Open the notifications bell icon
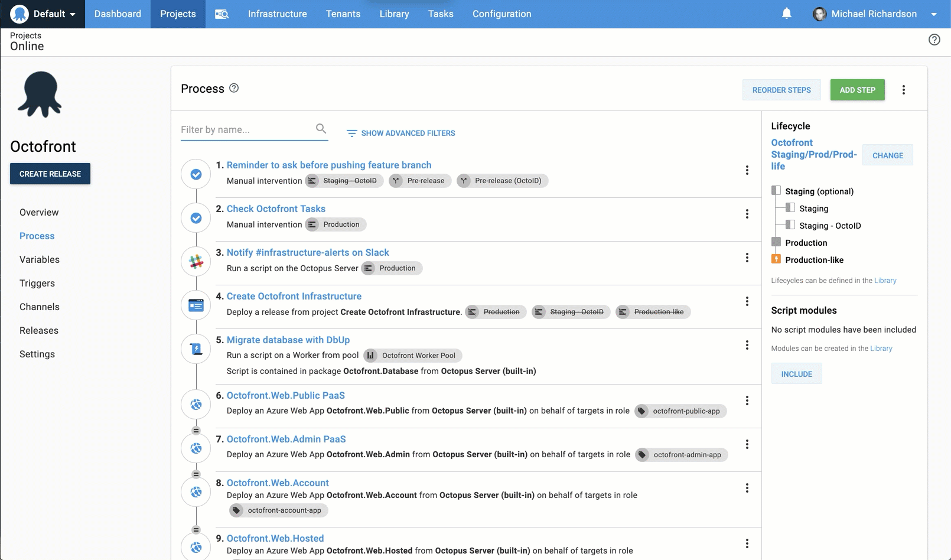Screen dimensions: 951x560 [787, 14]
